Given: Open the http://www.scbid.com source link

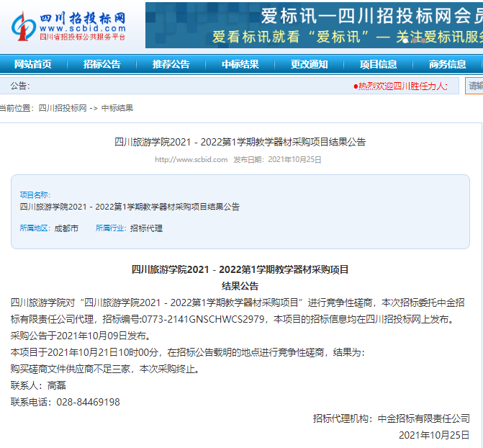Looking at the screenshot, I should 191,159.
